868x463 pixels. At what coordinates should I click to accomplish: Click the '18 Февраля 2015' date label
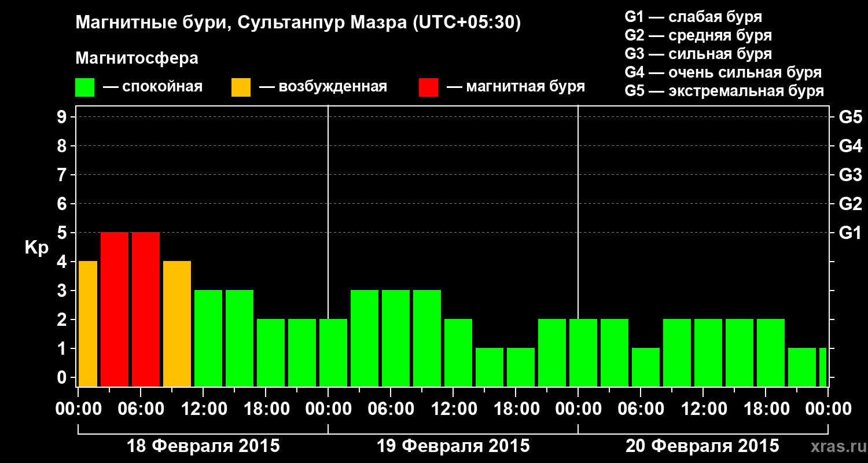203,446
